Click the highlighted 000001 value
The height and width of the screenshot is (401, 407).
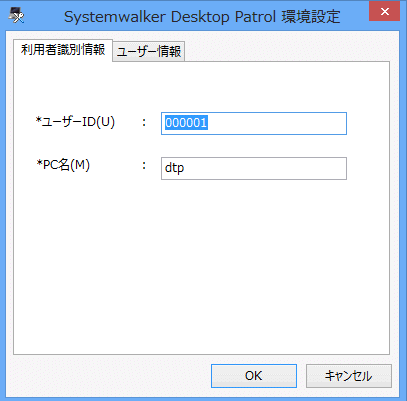pos(186,123)
